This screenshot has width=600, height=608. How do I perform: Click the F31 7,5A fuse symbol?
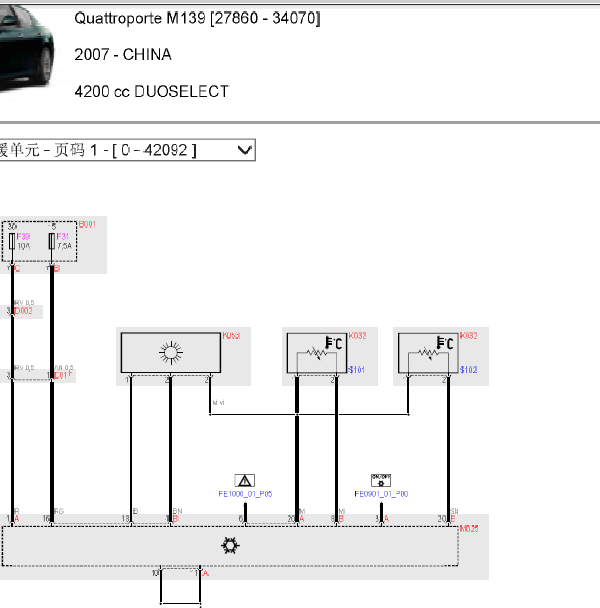[x=52, y=242]
